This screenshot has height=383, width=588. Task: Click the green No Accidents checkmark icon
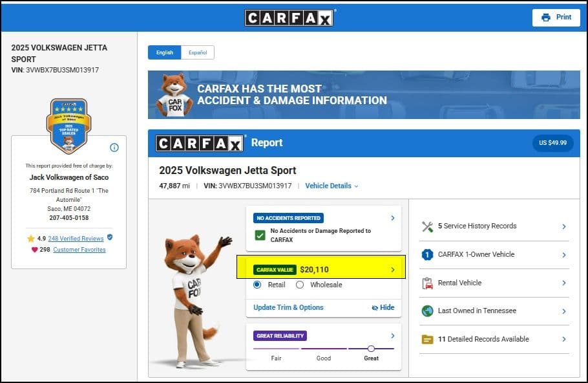tap(260, 235)
